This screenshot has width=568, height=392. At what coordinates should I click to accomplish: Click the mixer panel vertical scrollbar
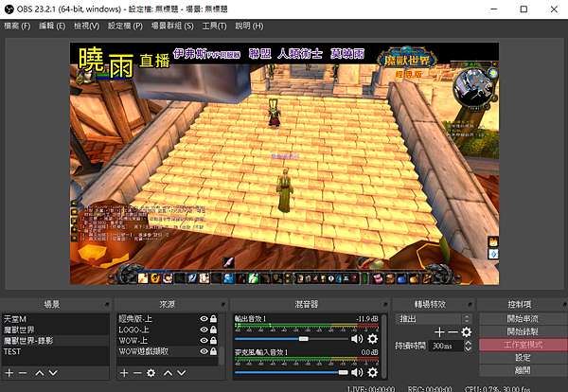[x=383, y=347]
